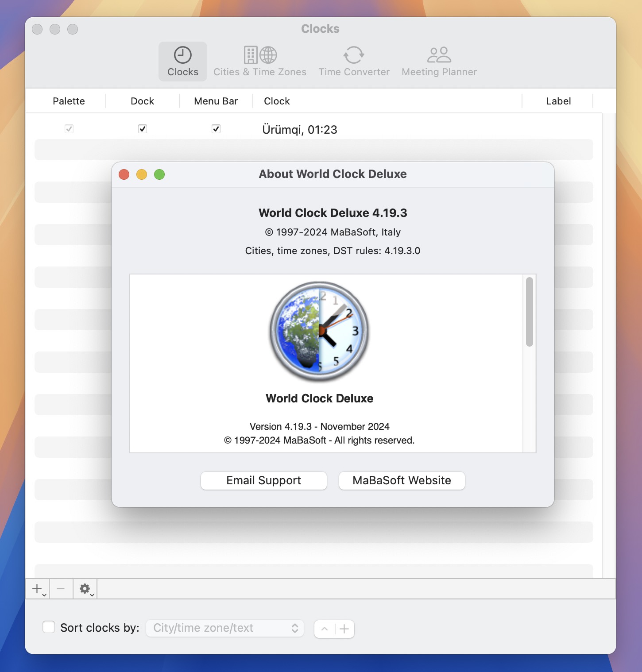This screenshot has width=642, height=672.
Task: Click the Dock column header
Action: [143, 101]
